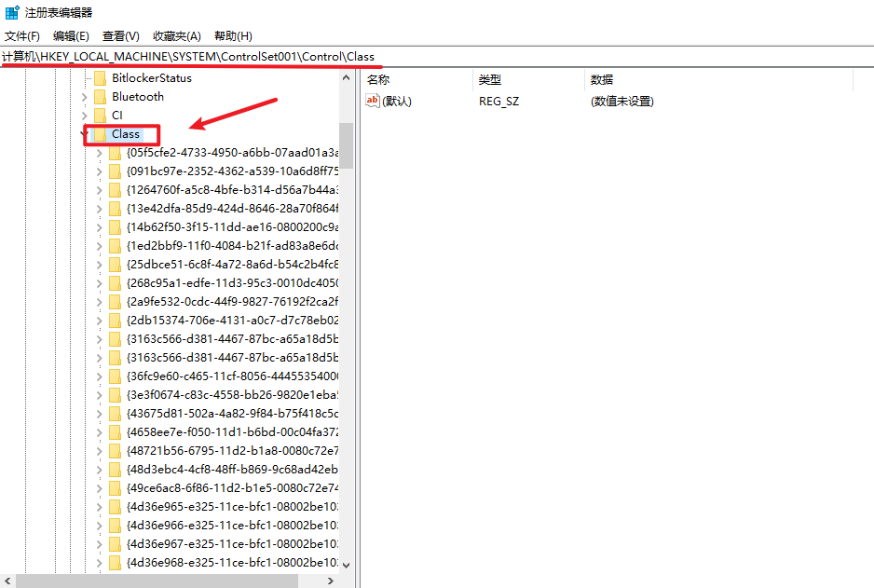Click folder icon of {05f5cfe2-4733 key
The image size is (874, 588).
115,153
